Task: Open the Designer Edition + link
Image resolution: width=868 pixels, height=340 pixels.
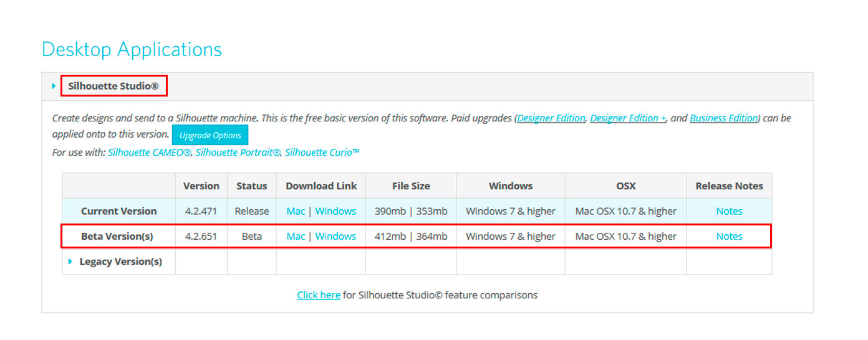Action: click(628, 118)
